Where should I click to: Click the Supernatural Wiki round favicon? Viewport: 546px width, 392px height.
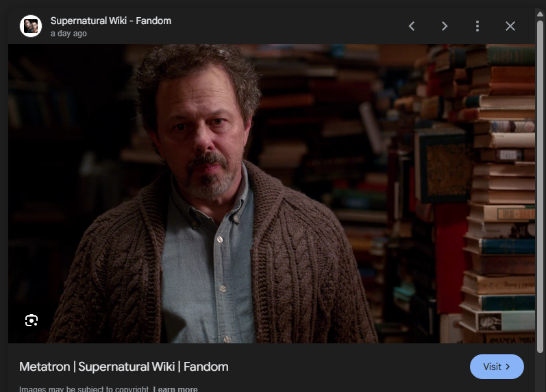(x=31, y=26)
